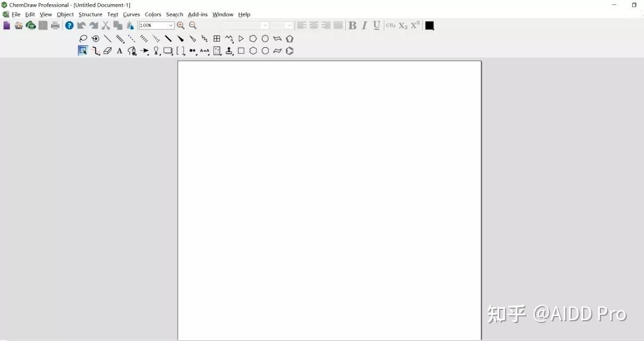Select the Multiple Bonds tool
Viewport: 644px width, 341px height.
point(120,39)
